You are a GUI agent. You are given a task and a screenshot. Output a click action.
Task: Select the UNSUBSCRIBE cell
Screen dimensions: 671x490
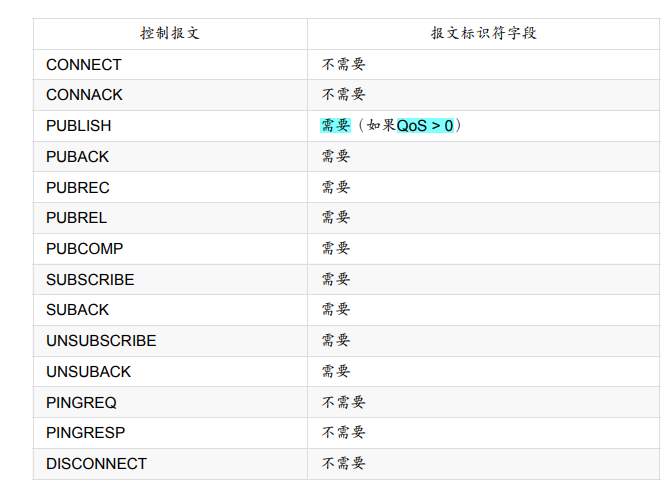tap(101, 341)
